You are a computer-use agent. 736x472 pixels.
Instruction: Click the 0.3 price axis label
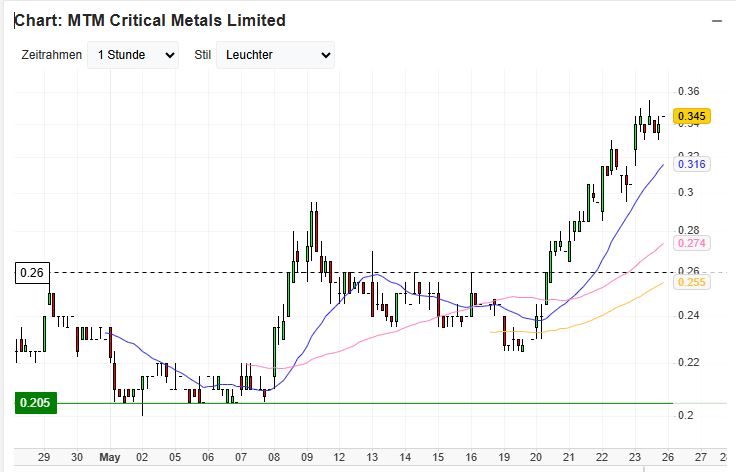tap(686, 192)
